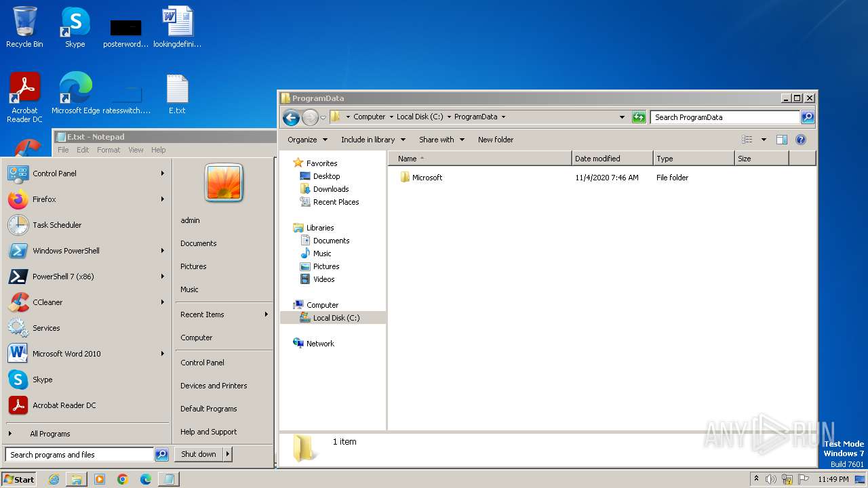Switch to Notepad taskbar button
The height and width of the screenshot is (488, 868).
click(x=169, y=479)
